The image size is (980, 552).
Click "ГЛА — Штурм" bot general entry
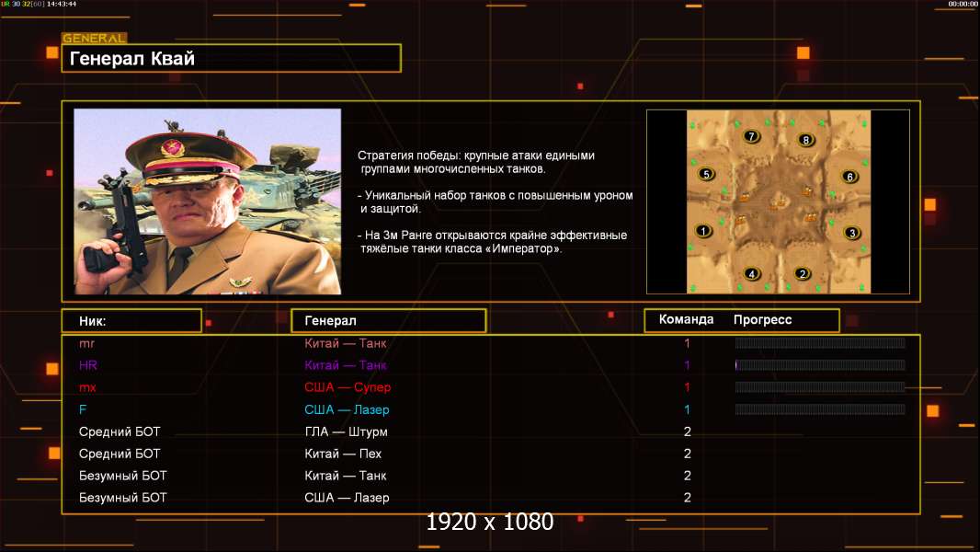[x=346, y=431]
